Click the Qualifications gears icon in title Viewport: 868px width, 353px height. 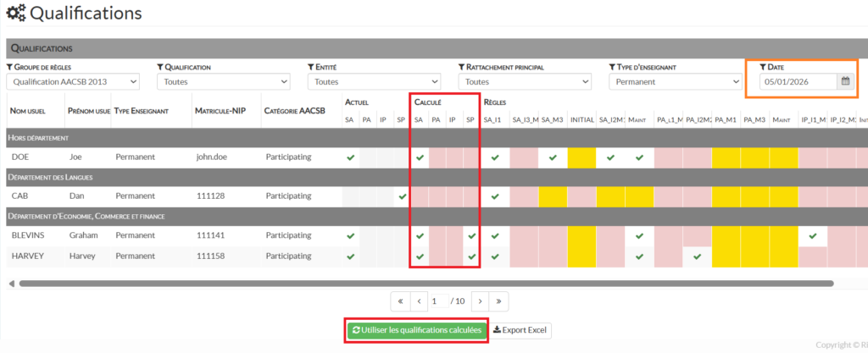[16, 14]
